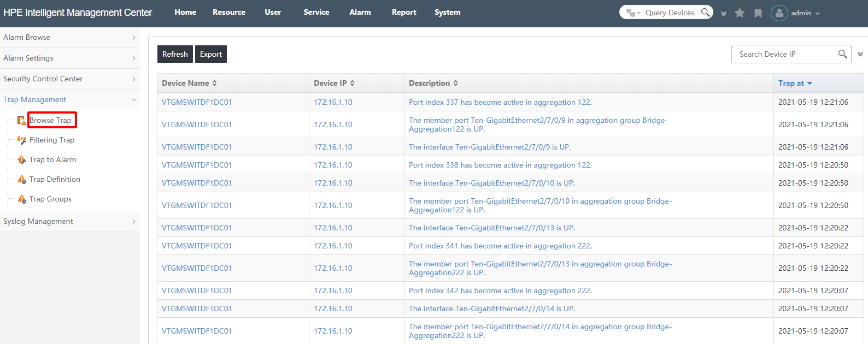Open the admin account dropdown arrow
The image size is (868, 344).
coord(818,14)
